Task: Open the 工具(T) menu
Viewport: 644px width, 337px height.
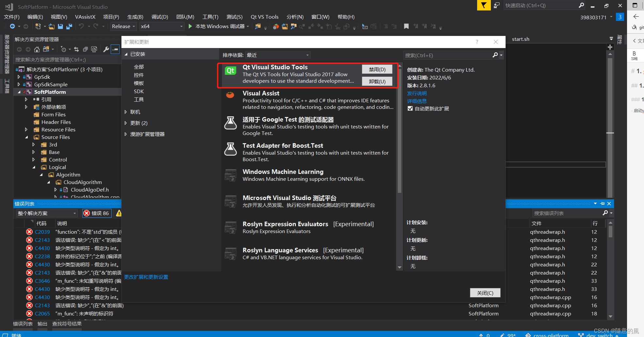Action: pyautogui.click(x=210, y=17)
